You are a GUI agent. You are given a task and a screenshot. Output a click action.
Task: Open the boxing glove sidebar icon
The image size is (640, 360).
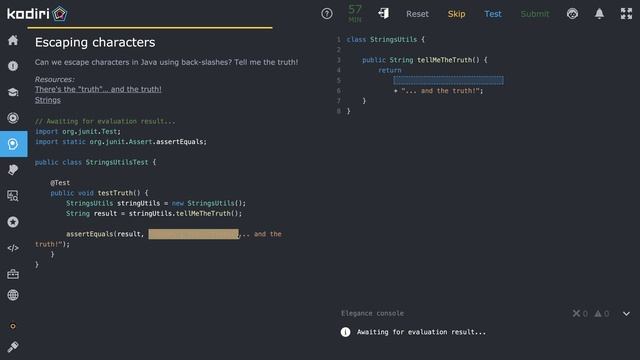point(13,170)
